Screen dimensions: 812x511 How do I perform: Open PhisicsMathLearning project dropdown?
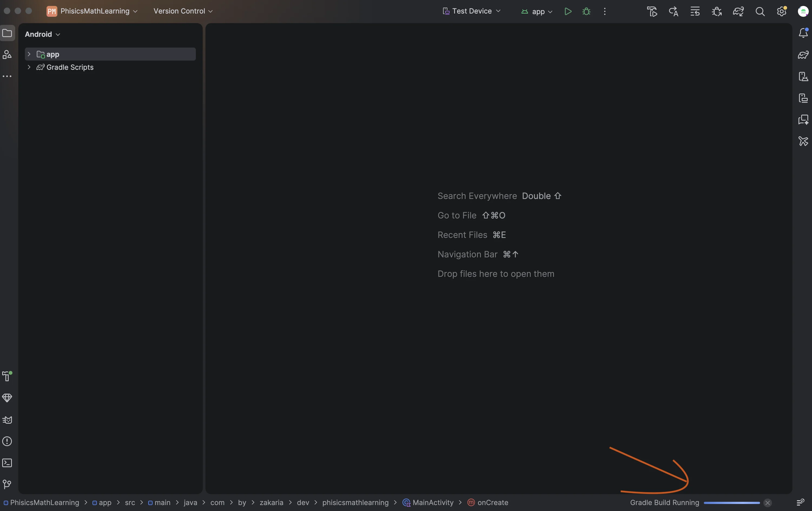[x=92, y=11]
